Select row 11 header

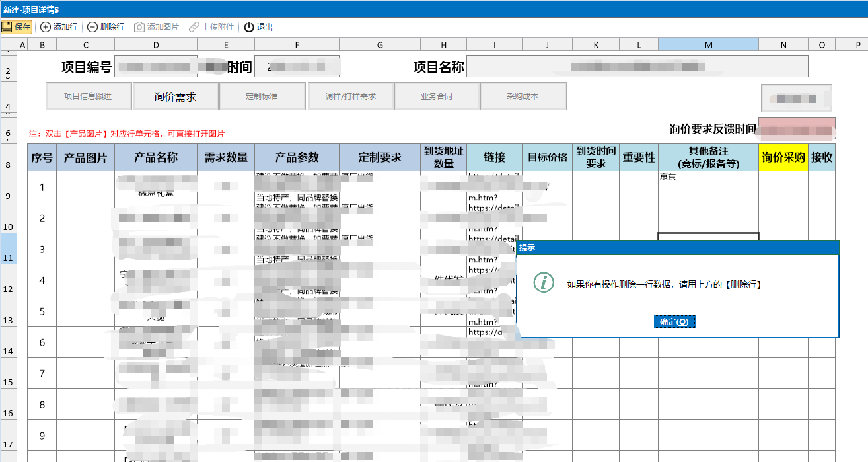(x=8, y=249)
